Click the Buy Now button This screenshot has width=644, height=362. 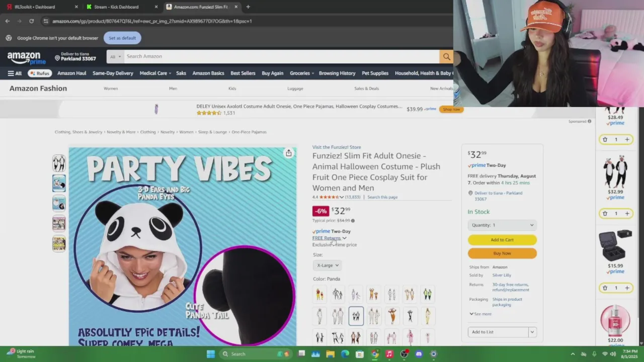pyautogui.click(x=502, y=253)
